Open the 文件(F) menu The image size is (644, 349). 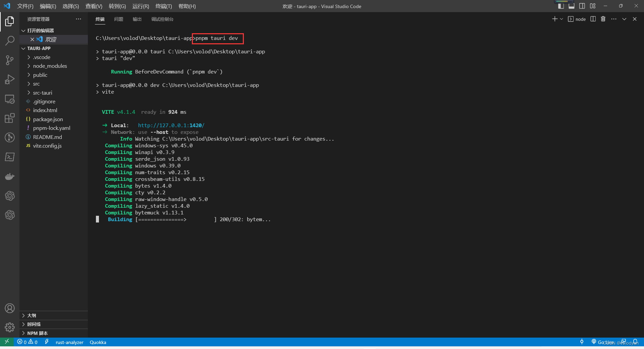point(25,6)
